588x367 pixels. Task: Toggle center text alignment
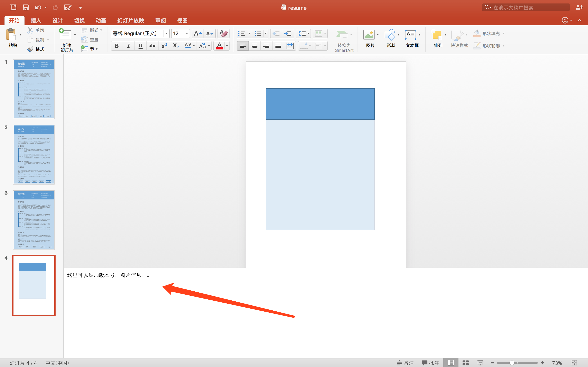pos(254,46)
